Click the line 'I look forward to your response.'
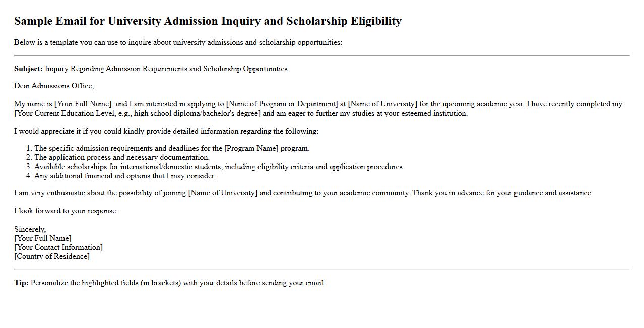Screen dimensions: 644x328 66,211
